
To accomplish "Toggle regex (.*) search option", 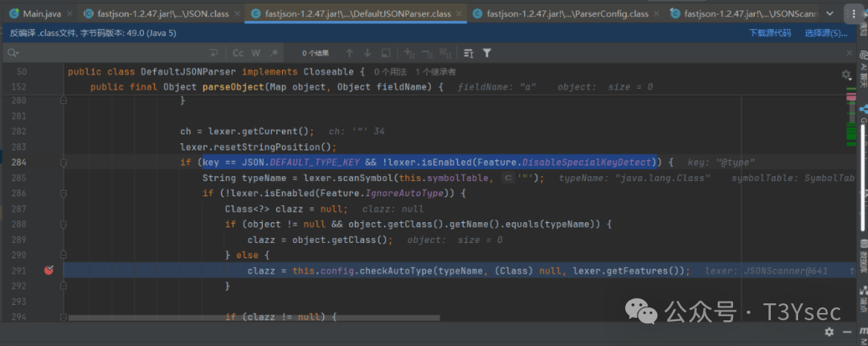I will (274, 53).
